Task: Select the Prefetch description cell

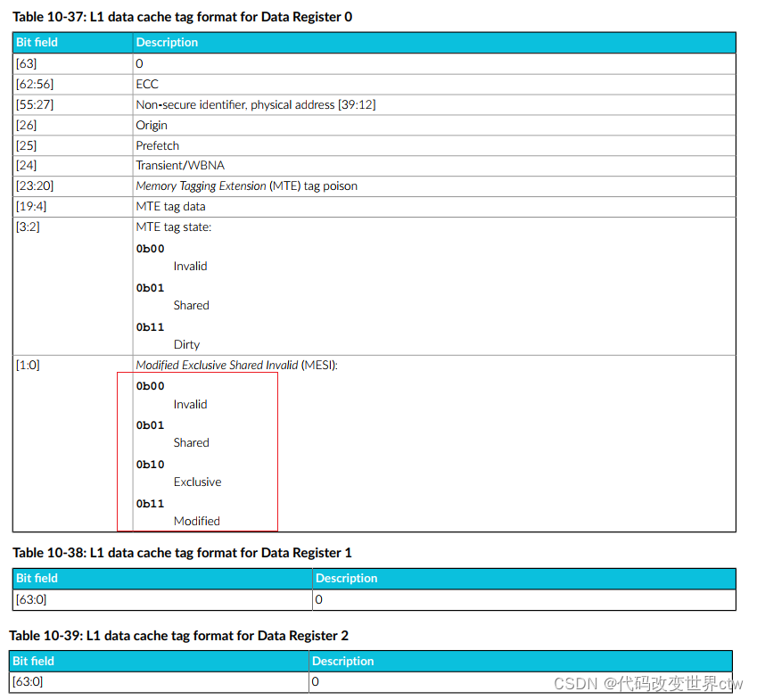Action: point(434,145)
